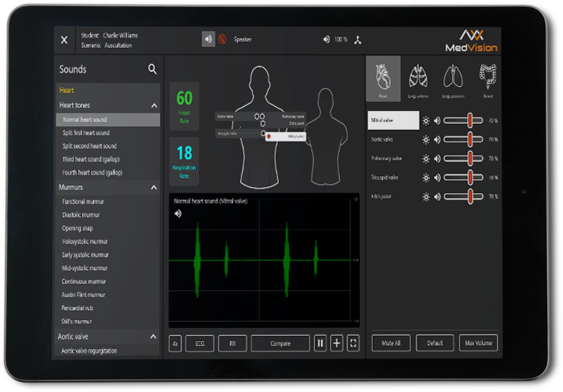Collapse the Aortic valve section
Image resolution: width=563 pixels, height=392 pixels.
click(154, 336)
